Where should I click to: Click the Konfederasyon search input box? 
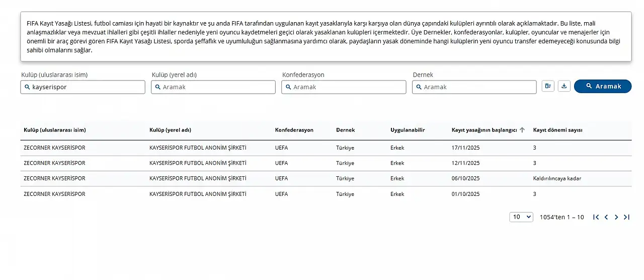347,87
